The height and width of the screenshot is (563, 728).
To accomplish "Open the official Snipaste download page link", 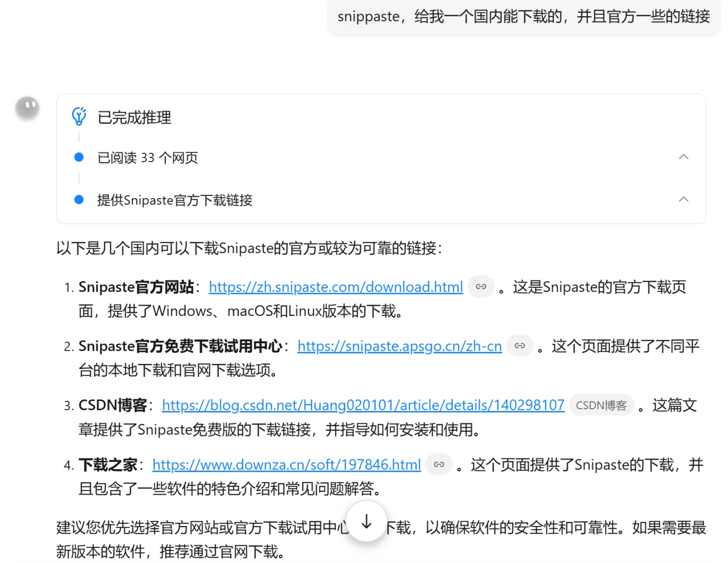I will point(336,287).
